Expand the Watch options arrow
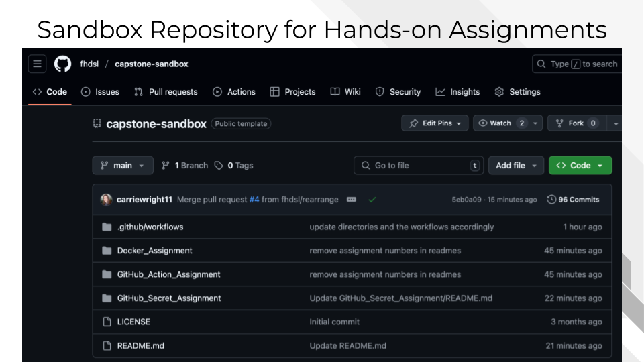Viewport: 644px width, 362px height. [535, 123]
